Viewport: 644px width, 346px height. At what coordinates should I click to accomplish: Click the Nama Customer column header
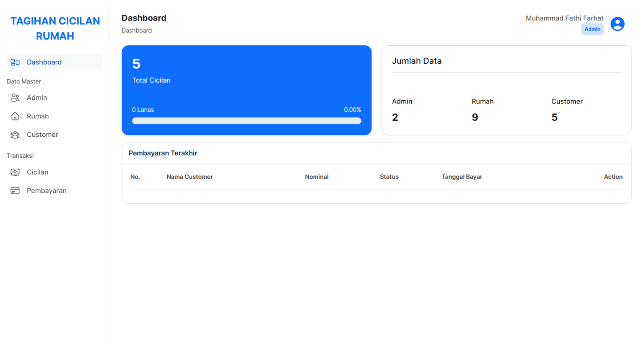point(190,177)
